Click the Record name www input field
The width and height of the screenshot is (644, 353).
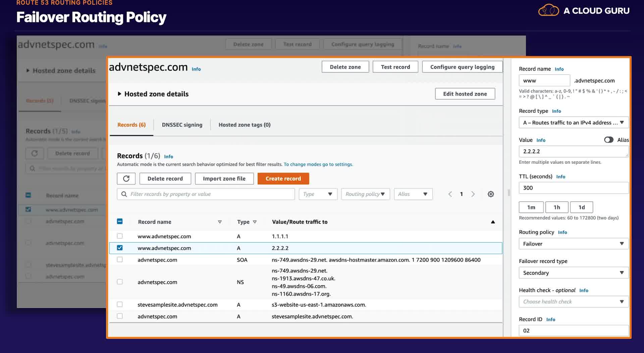pyautogui.click(x=544, y=81)
